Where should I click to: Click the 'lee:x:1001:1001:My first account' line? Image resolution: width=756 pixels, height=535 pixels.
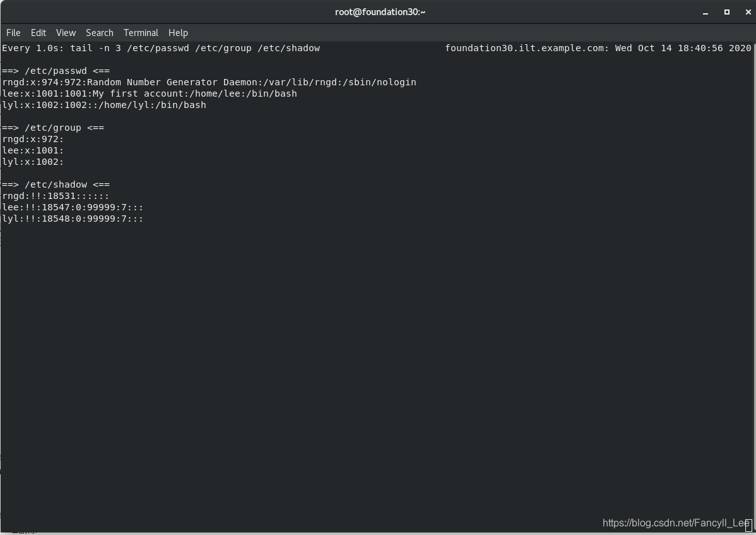pos(150,93)
